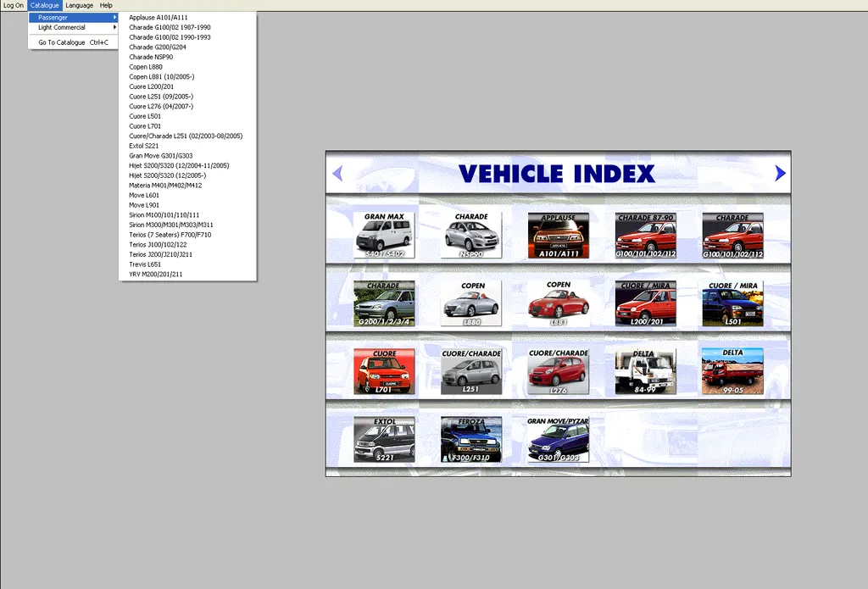Screen dimensions: 868x589
Task: Select the Passenger submenu entry
Action: pyautogui.click(x=74, y=18)
